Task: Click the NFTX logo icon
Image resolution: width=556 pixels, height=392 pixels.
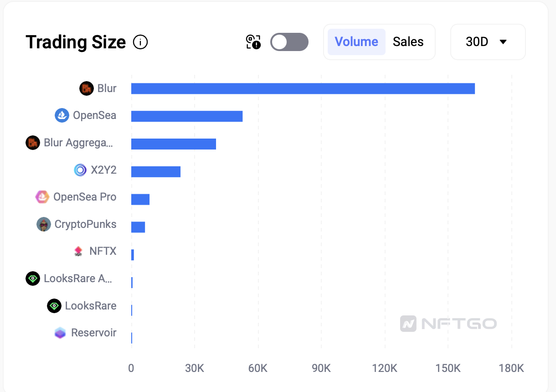Action: 78,251
